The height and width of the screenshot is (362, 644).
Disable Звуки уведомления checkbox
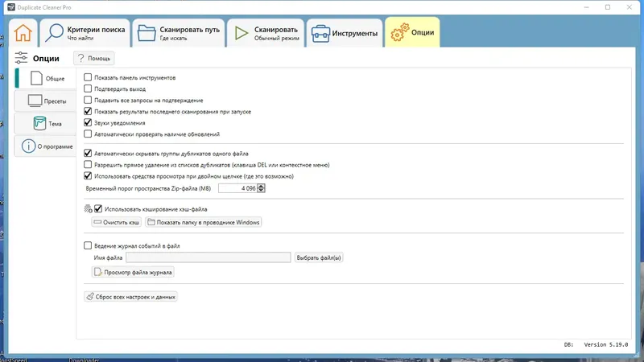88,122
